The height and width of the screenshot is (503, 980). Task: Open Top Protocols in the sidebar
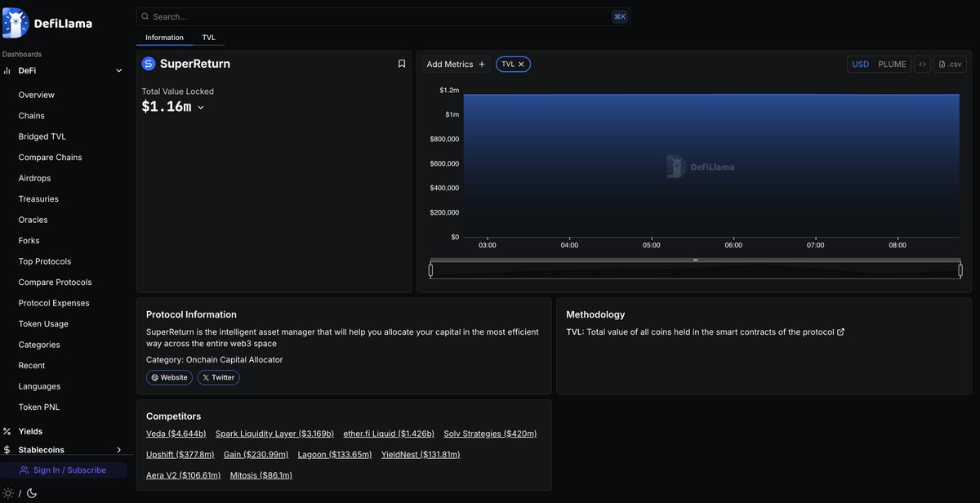point(45,261)
